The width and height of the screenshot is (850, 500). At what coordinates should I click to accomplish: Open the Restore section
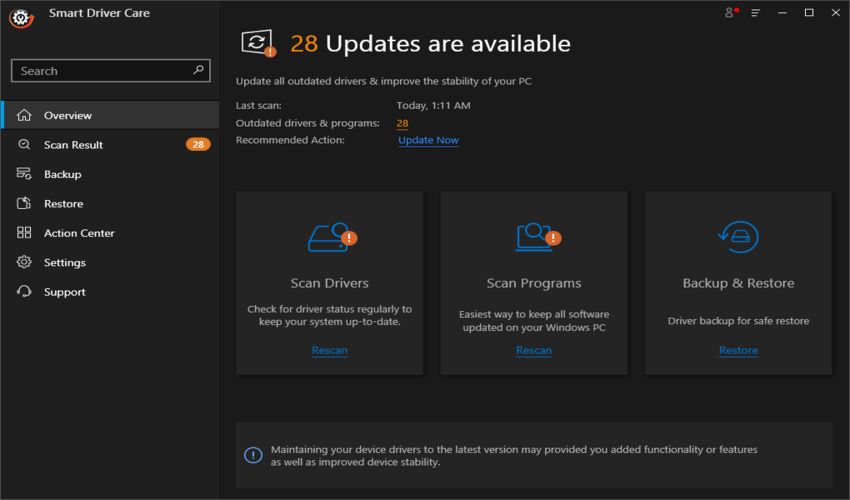(x=111, y=203)
